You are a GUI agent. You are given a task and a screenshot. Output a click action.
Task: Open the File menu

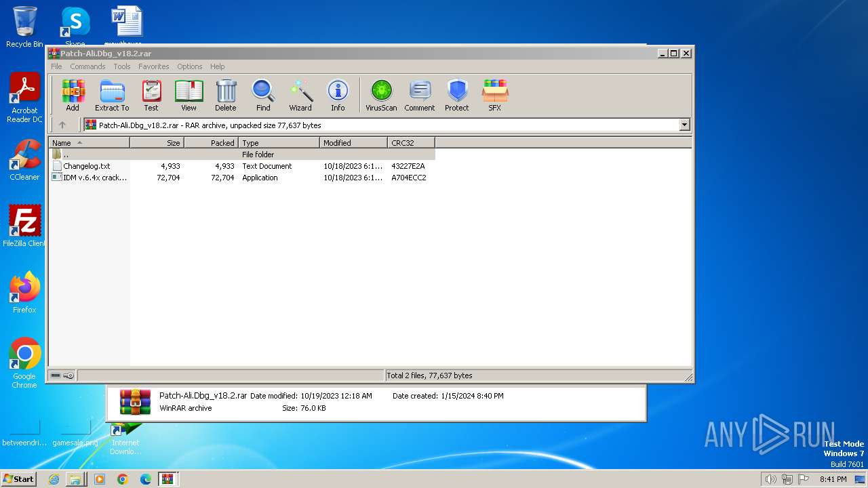point(56,66)
